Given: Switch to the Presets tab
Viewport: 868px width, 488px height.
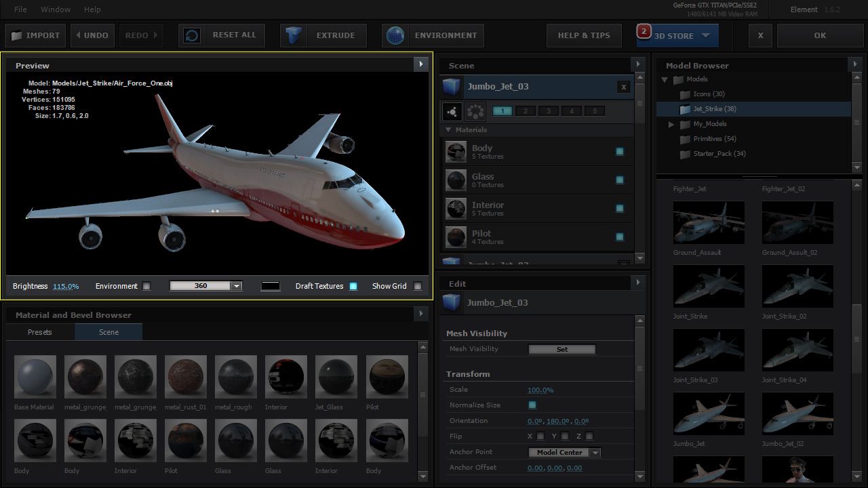Looking at the screenshot, I should 40,332.
